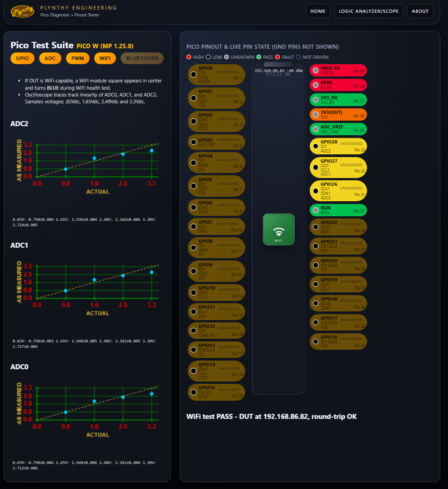Click the ADC2 measured values readout
This screenshot has height=489, width=448.
[85, 222]
